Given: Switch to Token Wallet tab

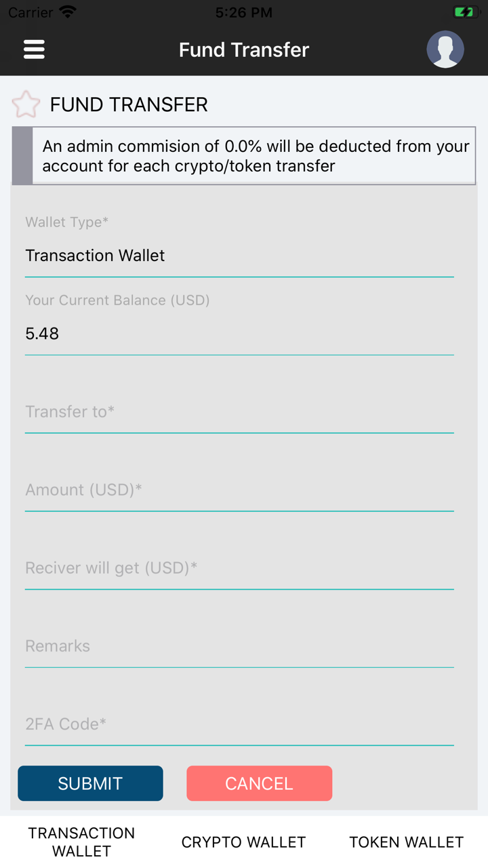Looking at the screenshot, I should [x=406, y=842].
